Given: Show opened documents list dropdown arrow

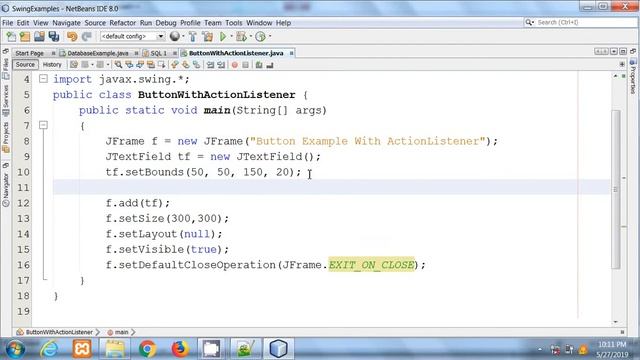Looking at the screenshot, I should pos(613,51).
